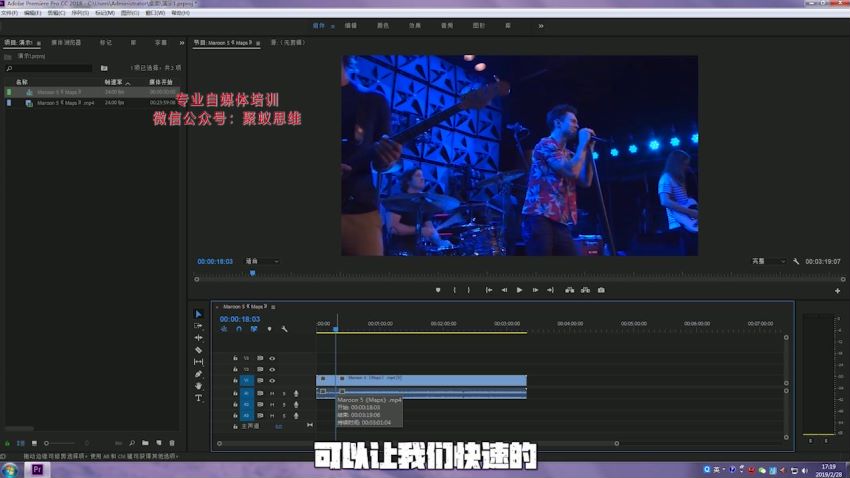Open the Program monitor button editor plus
The width and height of the screenshot is (850, 478).
coord(838,291)
